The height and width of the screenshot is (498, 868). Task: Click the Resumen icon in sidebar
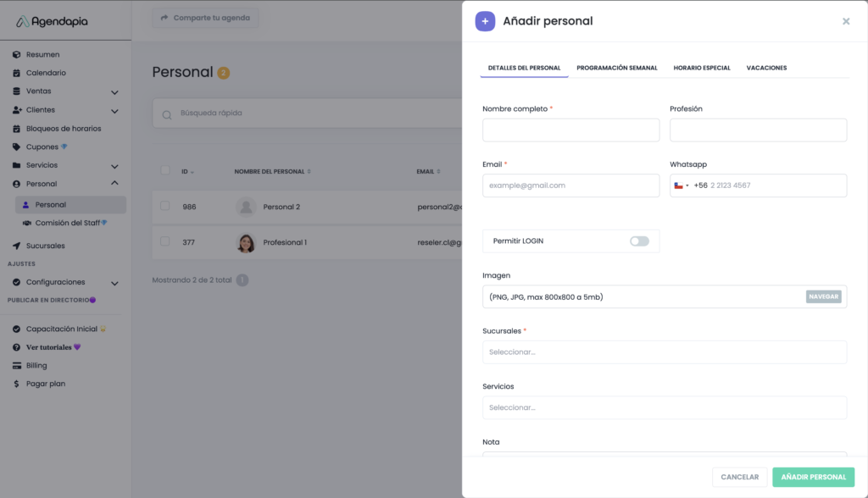tap(17, 54)
